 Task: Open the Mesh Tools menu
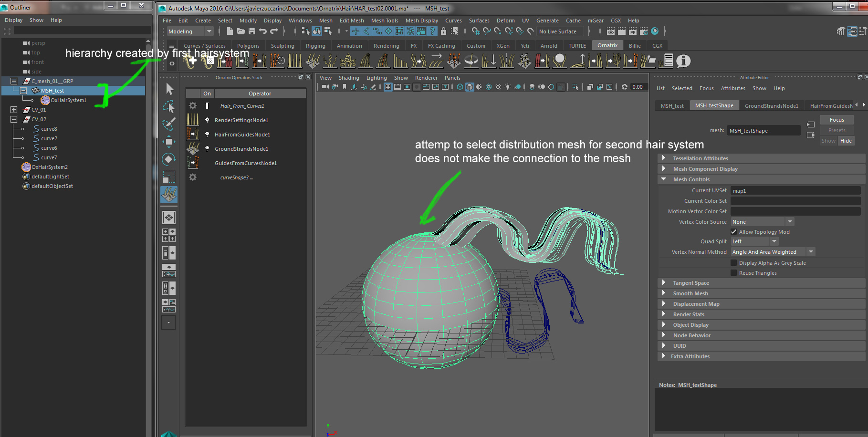[x=384, y=21]
